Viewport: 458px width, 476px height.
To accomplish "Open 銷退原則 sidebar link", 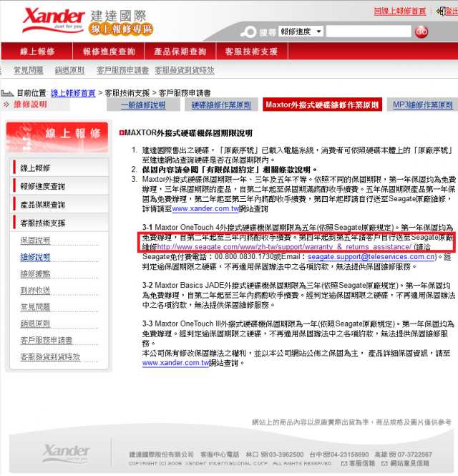I will [35, 324].
